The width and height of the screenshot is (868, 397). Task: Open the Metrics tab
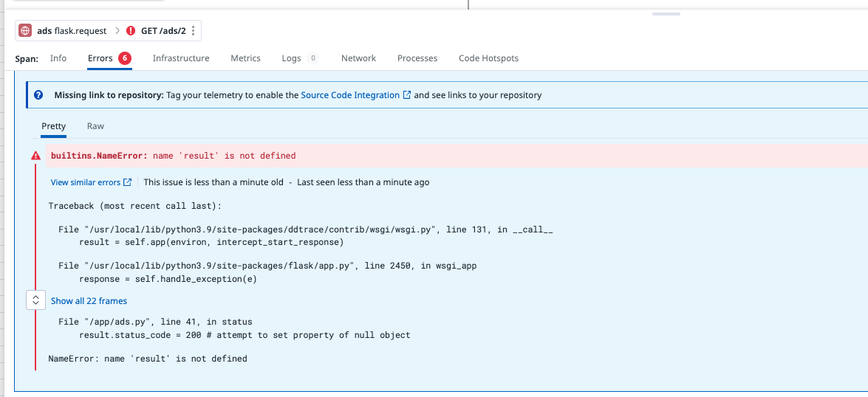click(x=245, y=58)
